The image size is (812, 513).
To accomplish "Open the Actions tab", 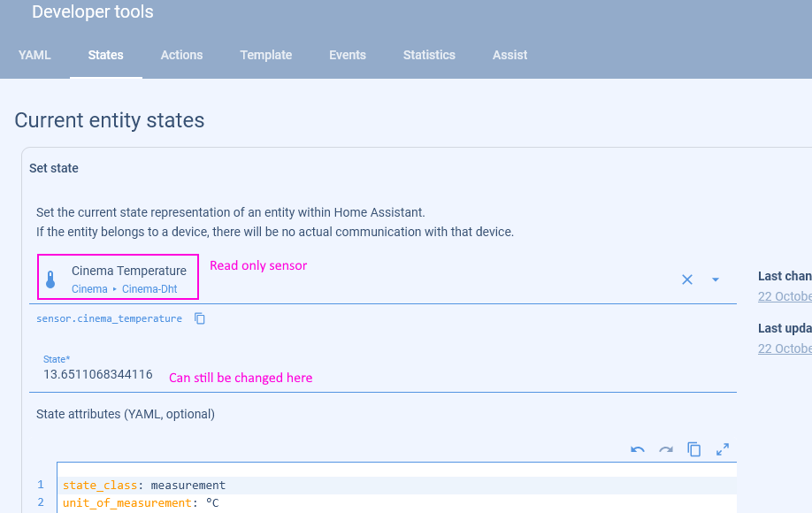I will click(x=181, y=55).
